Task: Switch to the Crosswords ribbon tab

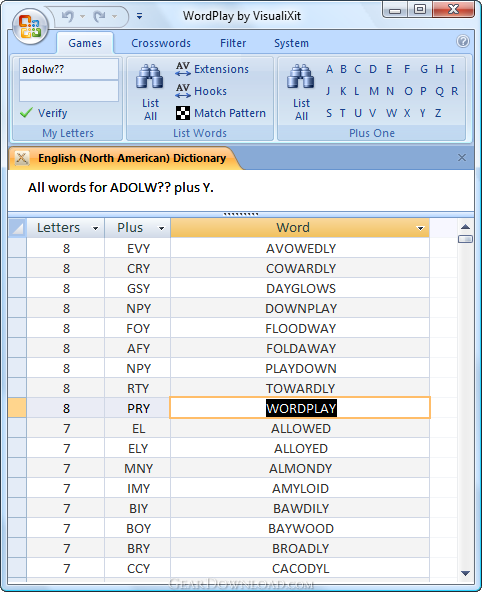Action: click(x=161, y=43)
